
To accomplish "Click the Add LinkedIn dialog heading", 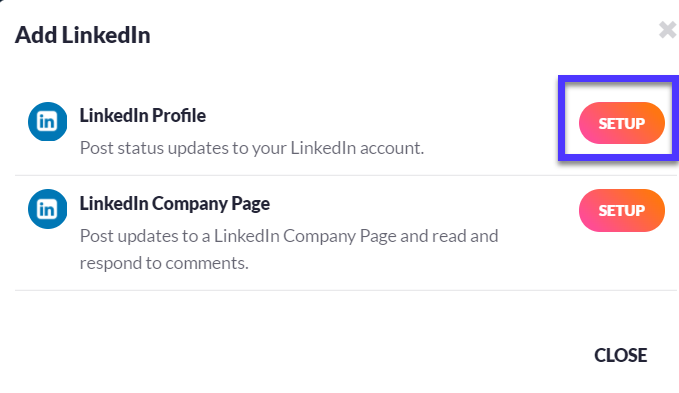I will pos(83,35).
